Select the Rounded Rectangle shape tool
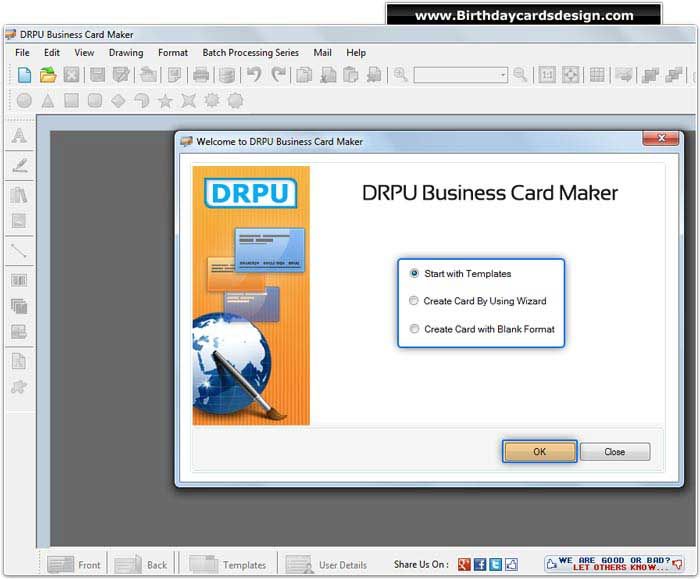Image resolution: width=700 pixels, height=579 pixels. tap(95, 100)
